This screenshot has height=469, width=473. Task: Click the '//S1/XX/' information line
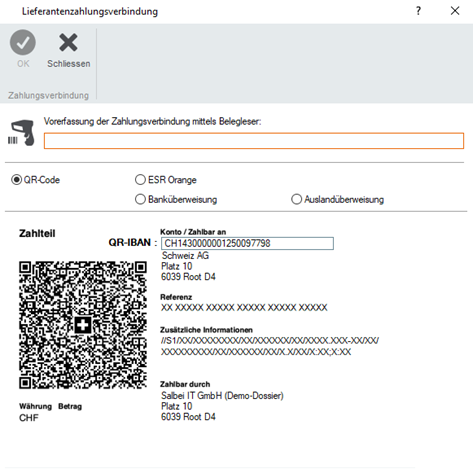point(270,341)
